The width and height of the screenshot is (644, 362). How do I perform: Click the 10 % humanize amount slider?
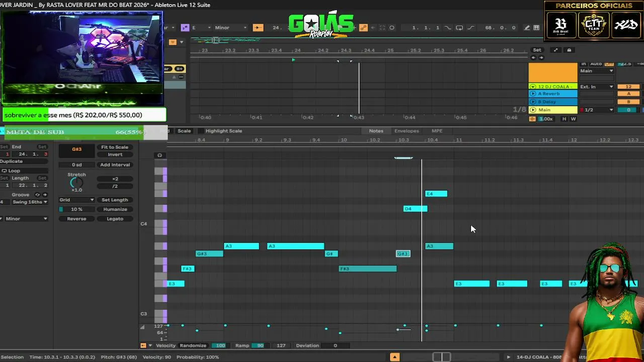(76, 209)
